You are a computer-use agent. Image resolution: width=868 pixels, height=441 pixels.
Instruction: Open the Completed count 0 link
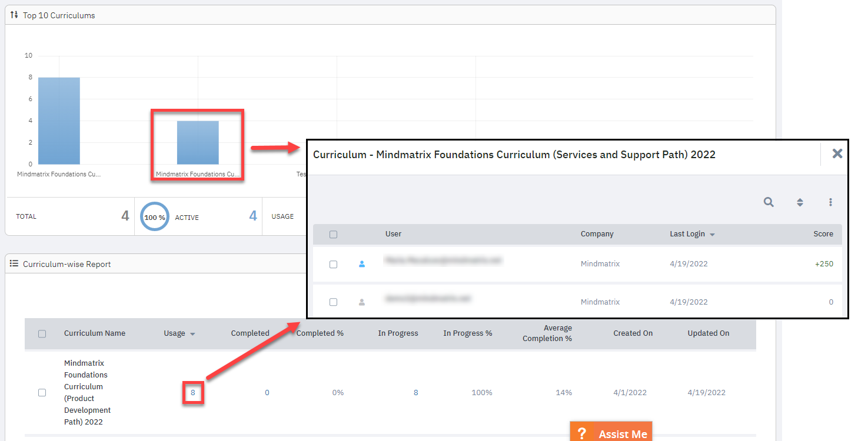267,393
